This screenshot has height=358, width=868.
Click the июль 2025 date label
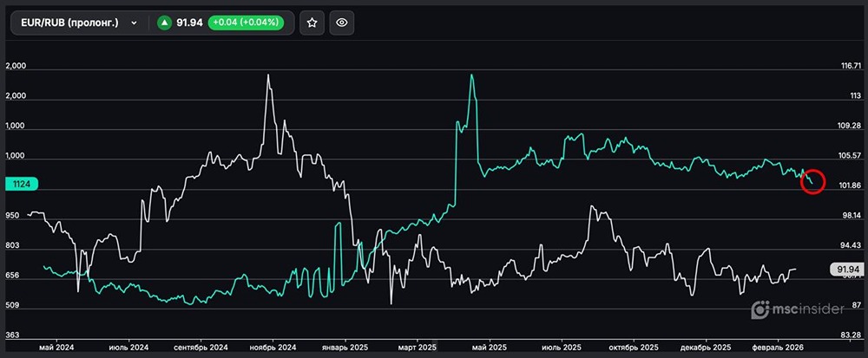[x=562, y=348]
